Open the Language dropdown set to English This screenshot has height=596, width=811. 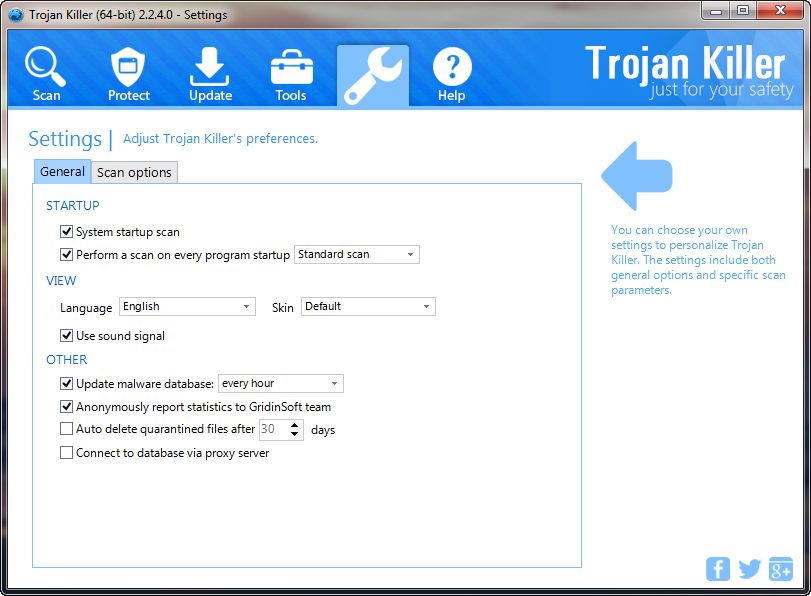(x=187, y=307)
